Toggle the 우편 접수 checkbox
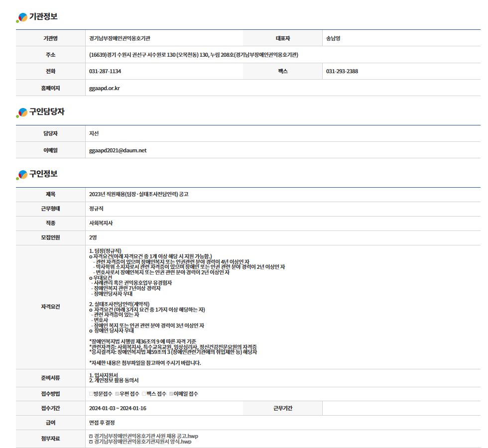The height and width of the screenshot is (448, 488). click(117, 394)
